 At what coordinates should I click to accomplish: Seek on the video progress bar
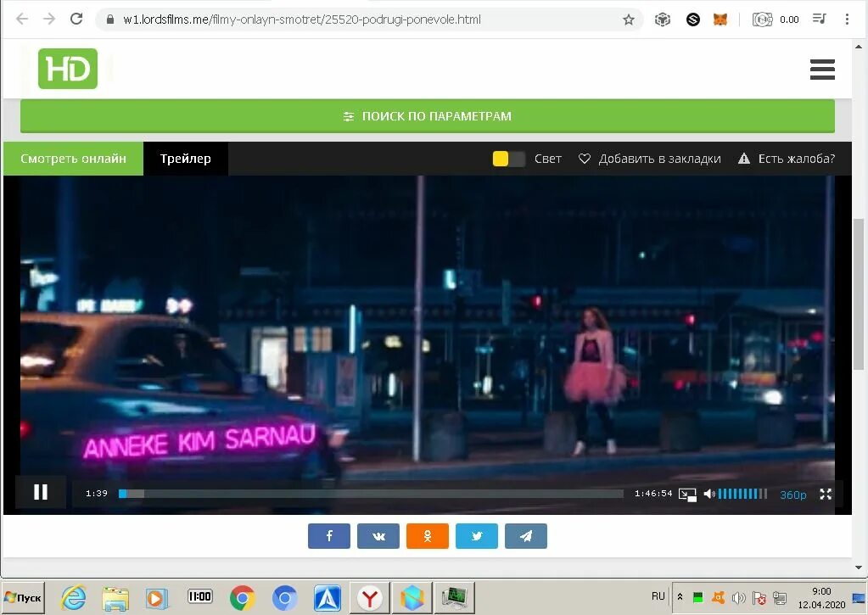coord(371,494)
